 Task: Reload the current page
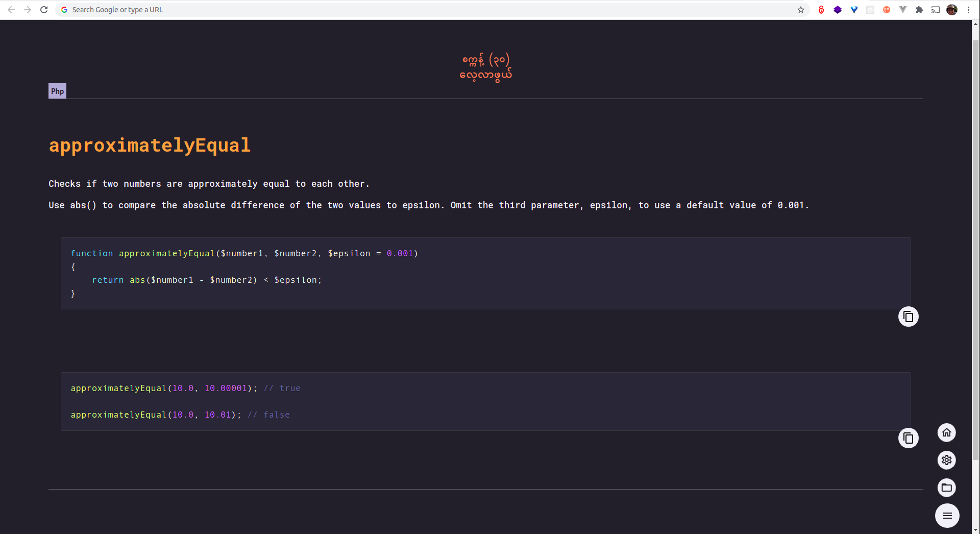click(44, 10)
